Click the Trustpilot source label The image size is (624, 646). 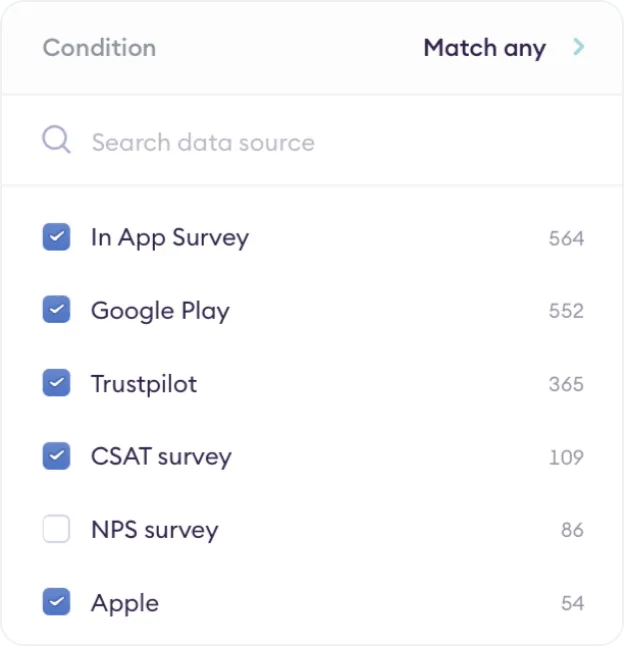144,384
